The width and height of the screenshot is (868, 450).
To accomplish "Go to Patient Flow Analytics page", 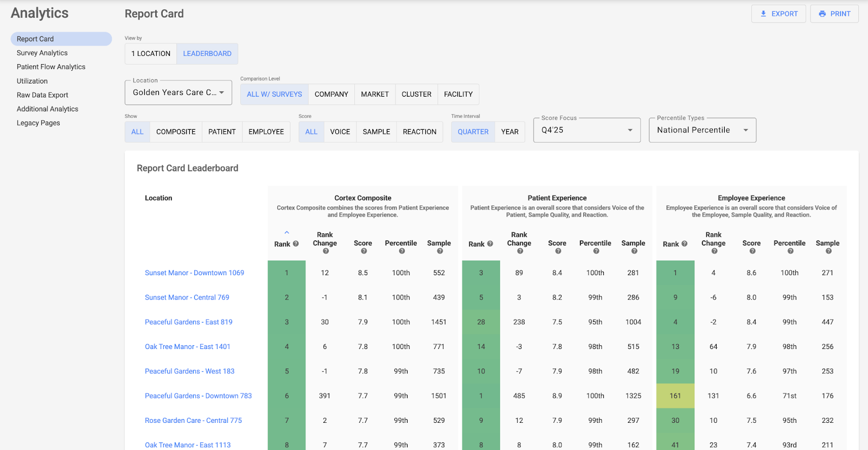I will [51, 67].
